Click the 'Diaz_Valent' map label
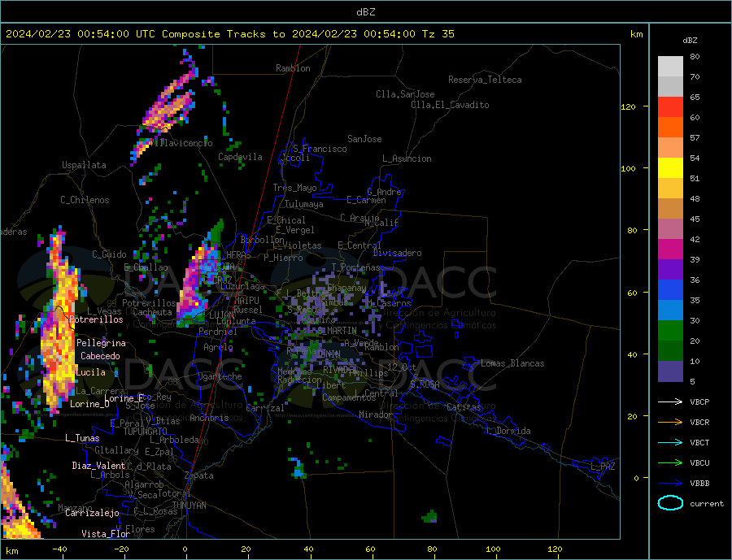Viewport: 732px width, 560px height. (98, 466)
